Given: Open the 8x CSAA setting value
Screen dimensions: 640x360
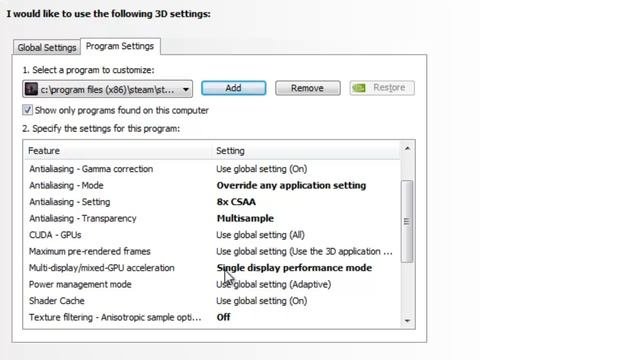Looking at the screenshot, I should 236,202.
